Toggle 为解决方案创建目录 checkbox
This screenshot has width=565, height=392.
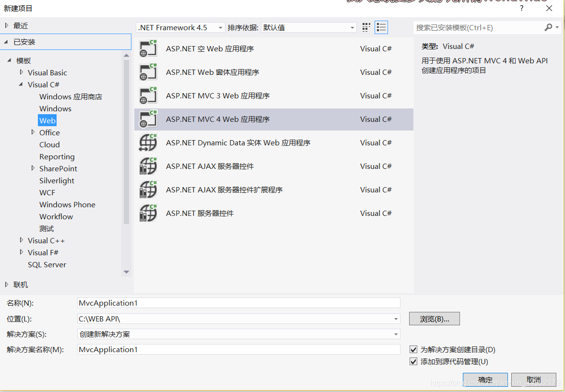point(413,349)
